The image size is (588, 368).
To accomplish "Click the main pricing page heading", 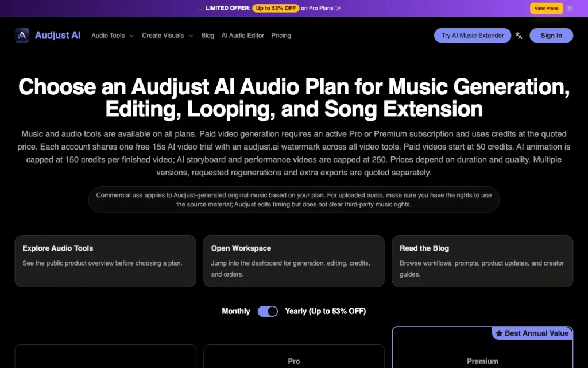I will 294,98.
